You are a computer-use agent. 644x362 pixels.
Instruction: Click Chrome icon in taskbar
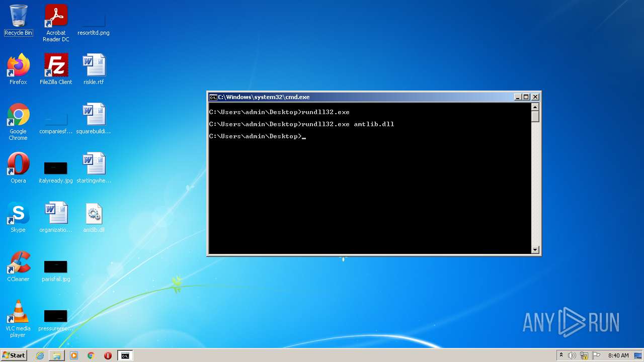pyautogui.click(x=91, y=355)
